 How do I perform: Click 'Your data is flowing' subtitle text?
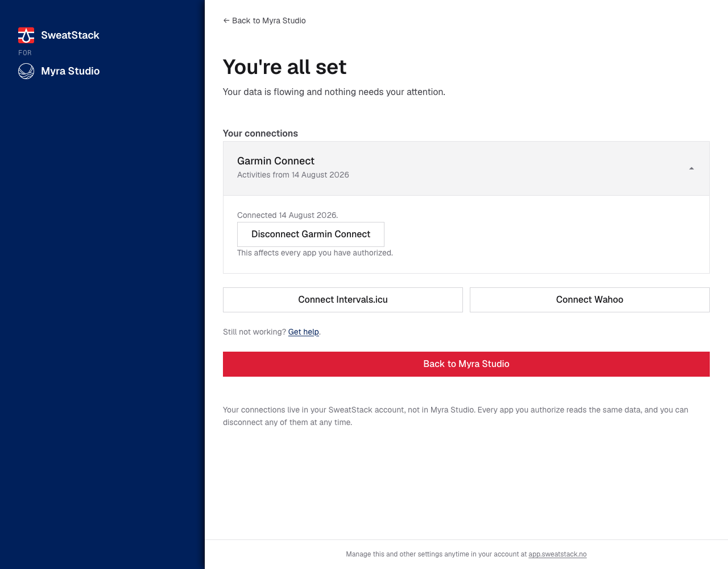pyautogui.click(x=334, y=92)
